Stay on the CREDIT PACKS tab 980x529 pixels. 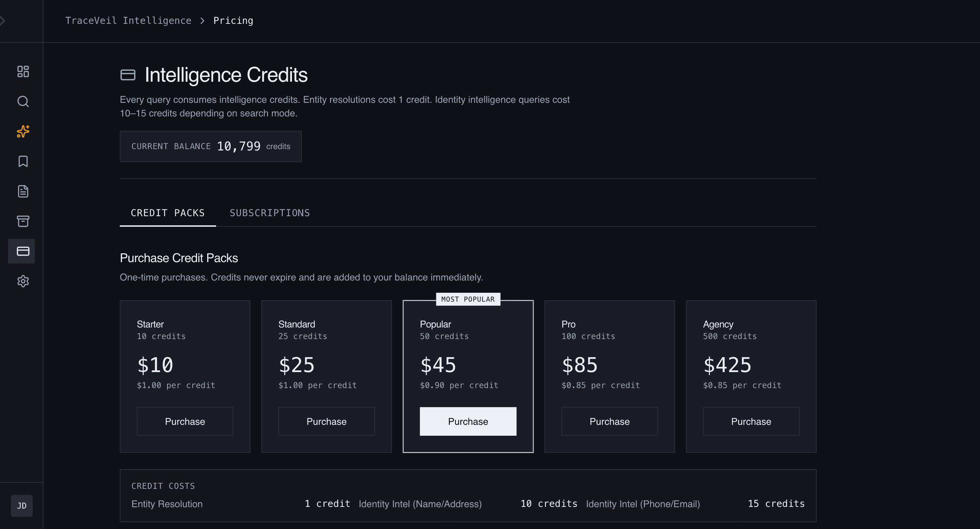167,213
